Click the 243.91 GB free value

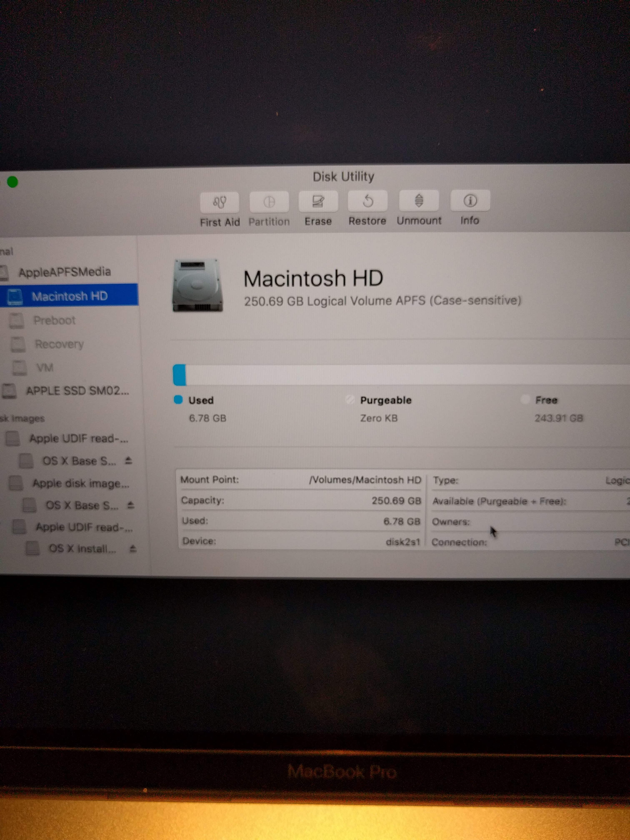(x=559, y=418)
